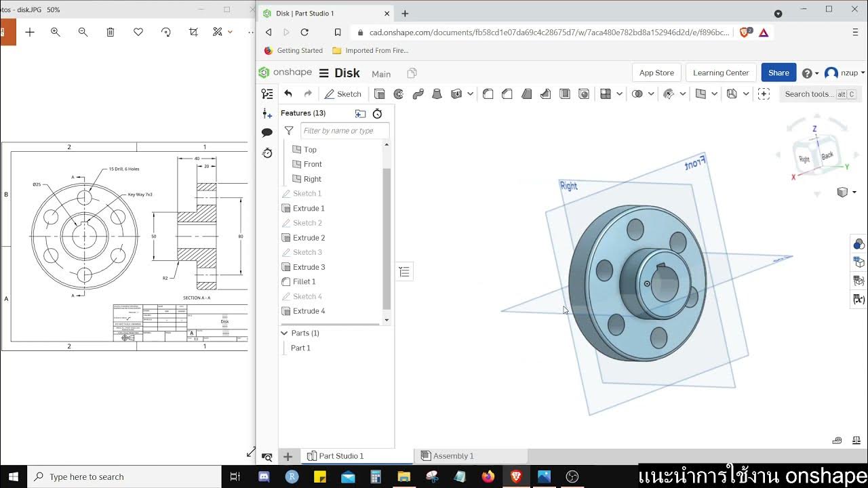Click the Sketch button in toolbar
868x488 pixels.
(x=343, y=94)
